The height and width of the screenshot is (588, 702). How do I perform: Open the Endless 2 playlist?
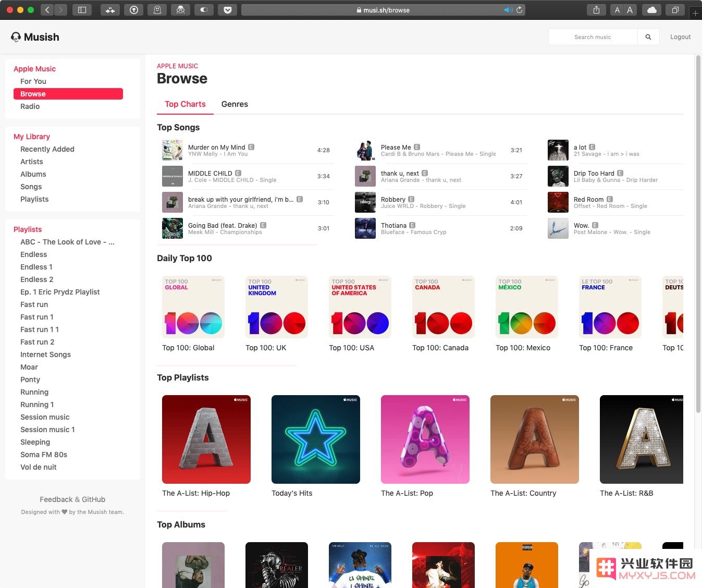click(x=37, y=279)
